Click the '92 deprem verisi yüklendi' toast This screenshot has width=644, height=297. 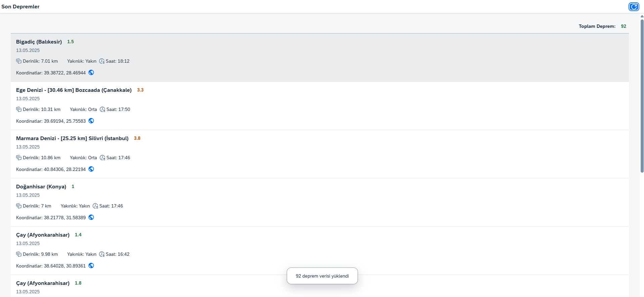322,276
